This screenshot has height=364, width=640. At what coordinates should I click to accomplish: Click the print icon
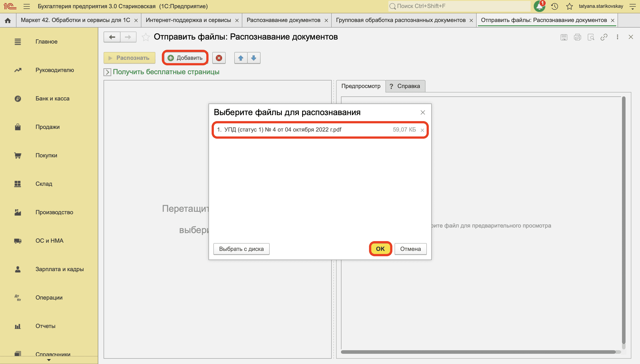pos(577,37)
